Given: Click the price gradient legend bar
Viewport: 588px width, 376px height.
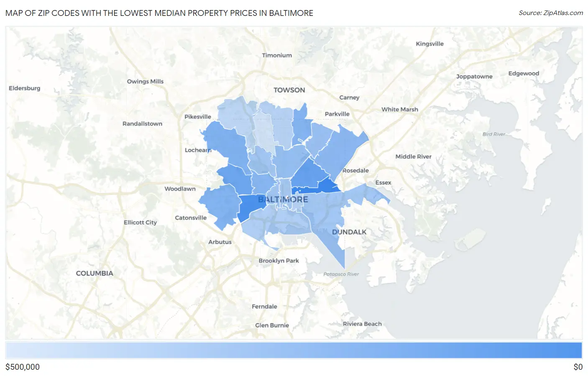Looking at the screenshot, I should [x=294, y=350].
